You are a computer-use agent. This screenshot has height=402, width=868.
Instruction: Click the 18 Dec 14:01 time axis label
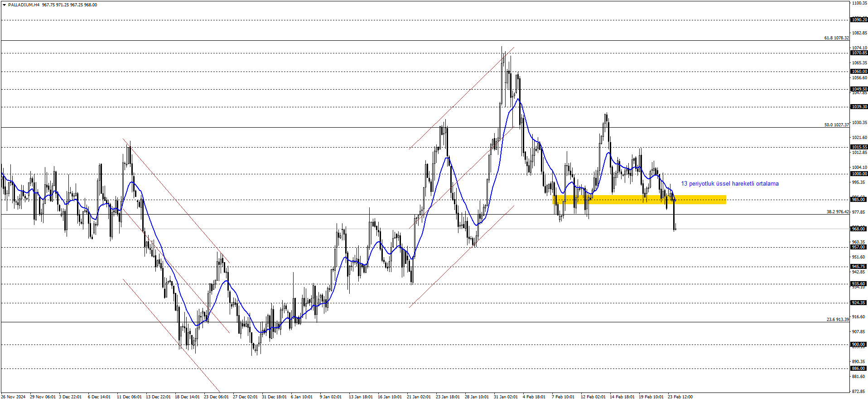click(x=187, y=397)
